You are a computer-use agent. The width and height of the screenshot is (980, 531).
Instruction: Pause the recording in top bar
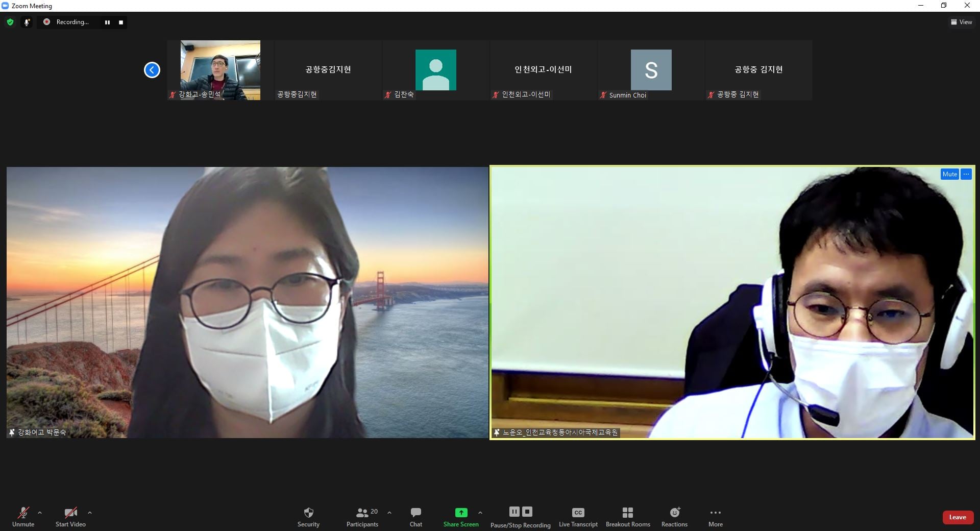[x=107, y=22]
